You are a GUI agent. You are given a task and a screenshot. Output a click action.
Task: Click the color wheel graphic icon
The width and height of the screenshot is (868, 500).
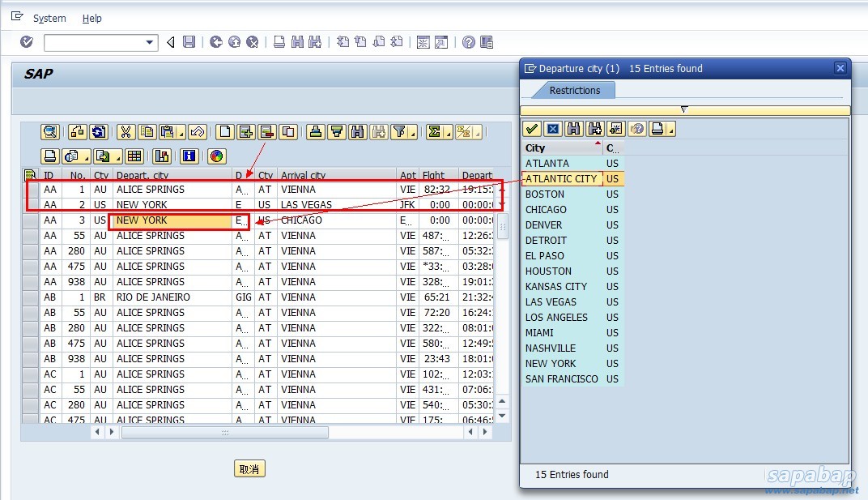pyautogui.click(x=216, y=156)
